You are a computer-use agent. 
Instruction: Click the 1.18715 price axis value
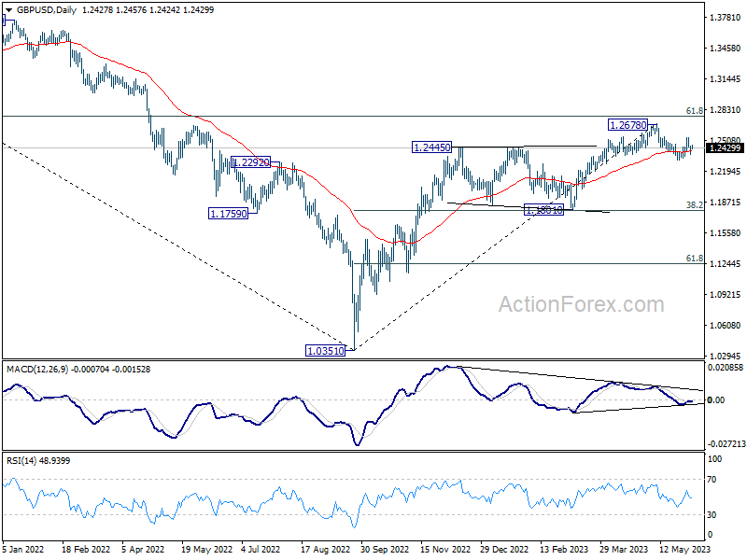(x=726, y=203)
